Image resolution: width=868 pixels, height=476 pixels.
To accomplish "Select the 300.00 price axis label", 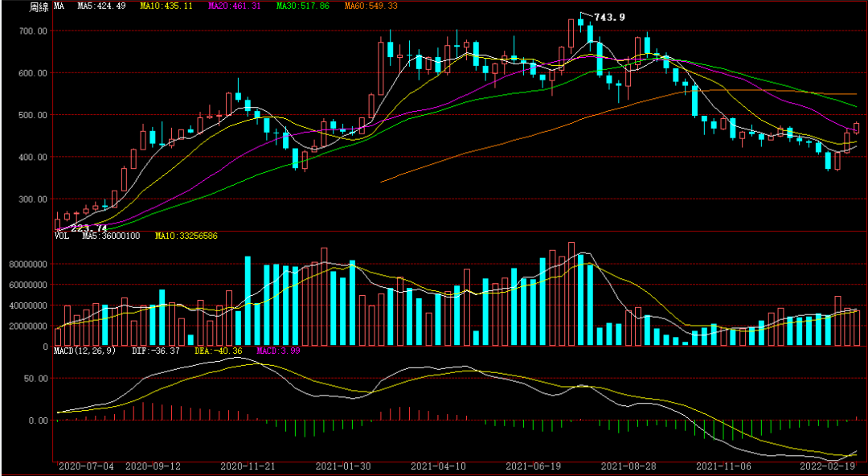I will (x=35, y=199).
